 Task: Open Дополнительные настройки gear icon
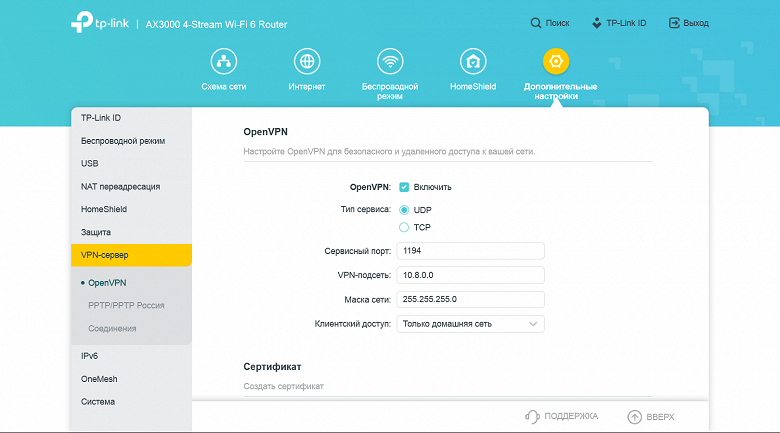click(x=556, y=61)
